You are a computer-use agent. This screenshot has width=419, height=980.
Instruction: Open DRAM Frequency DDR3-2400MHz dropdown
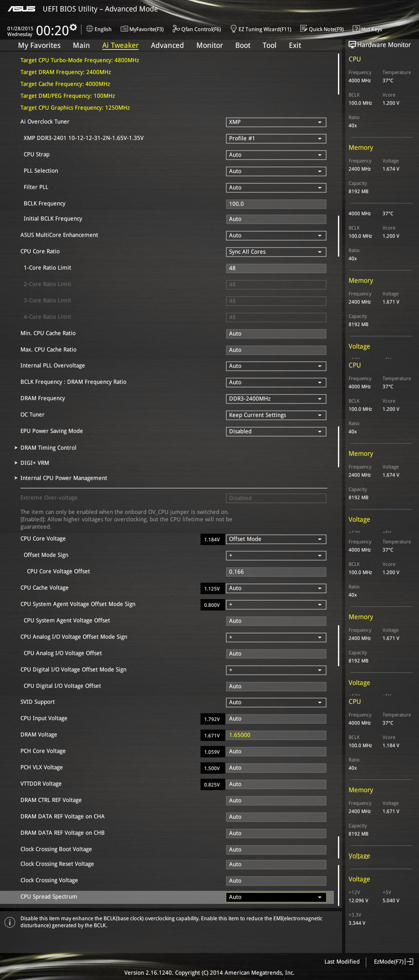[276, 399]
